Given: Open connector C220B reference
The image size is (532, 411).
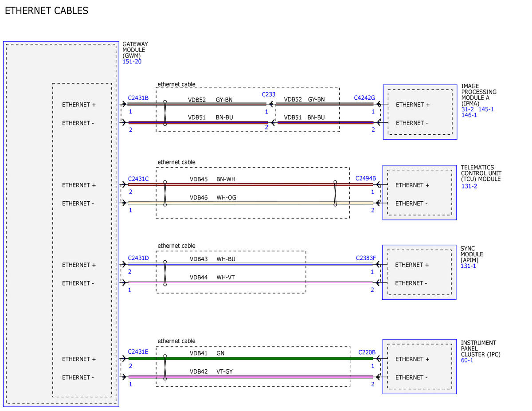Looking at the screenshot, I should coord(367,353).
